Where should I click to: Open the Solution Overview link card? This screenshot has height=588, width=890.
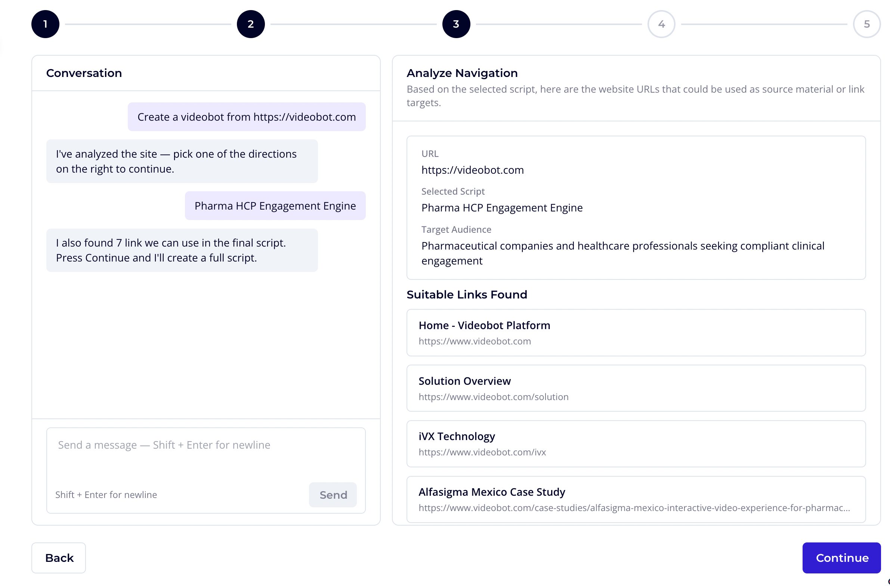[636, 388]
